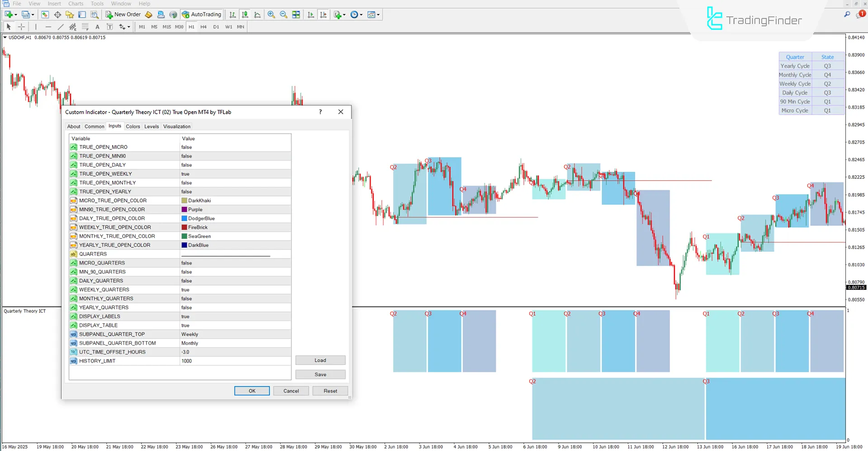868x451 pixels.
Task: Expand the chart templates dropdown
Action: pyautogui.click(x=374, y=14)
